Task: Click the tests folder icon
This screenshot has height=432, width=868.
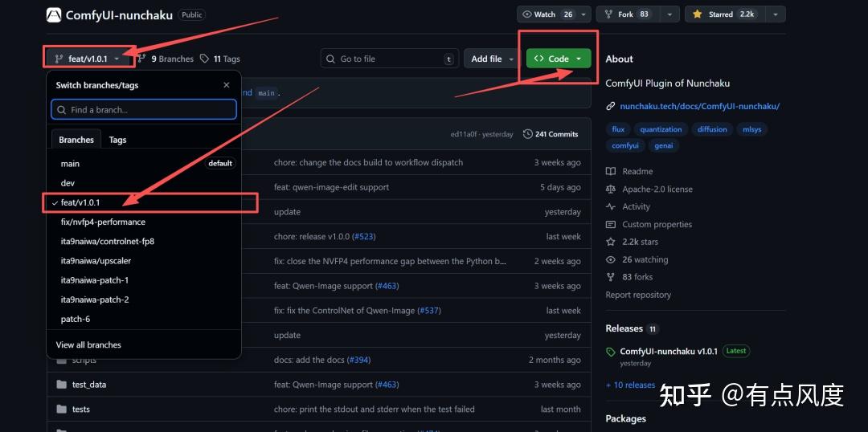Action: [x=61, y=410]
